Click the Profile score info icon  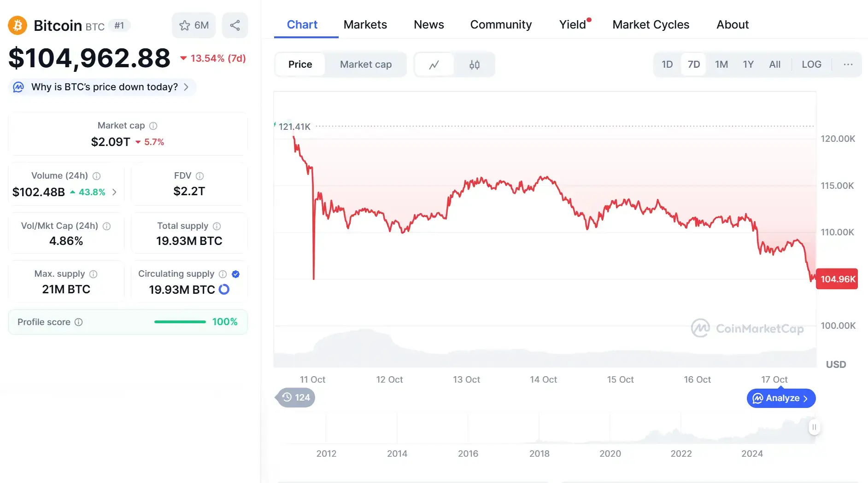[79, 322]
